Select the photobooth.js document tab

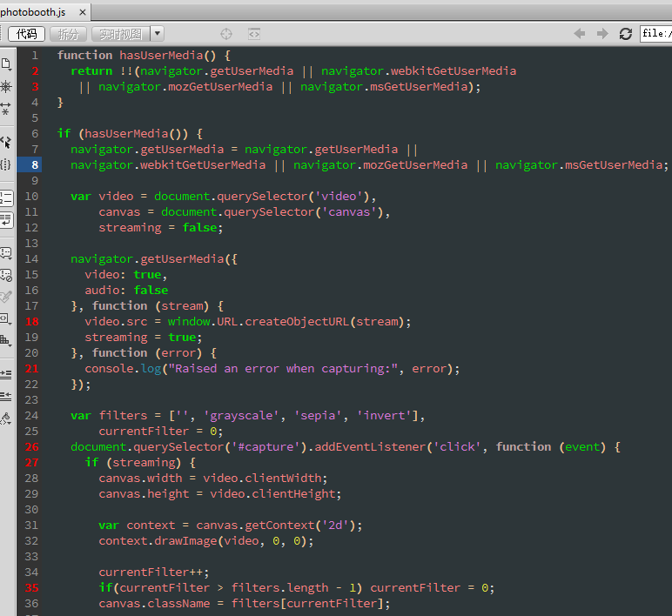[33, 12]
